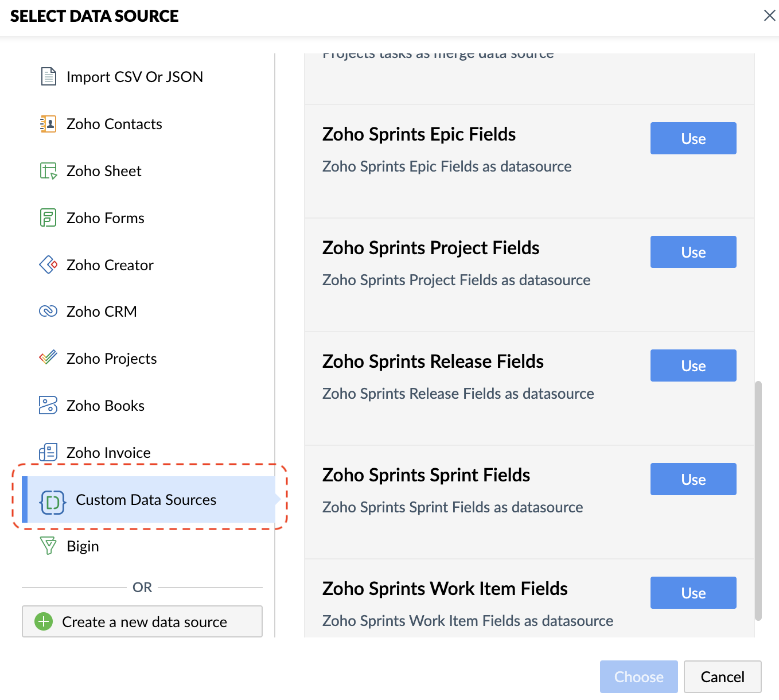This screenshot has height=700, width=779.
Task: Click the data source list scrollbar
Action: click(x=758, y=500)
